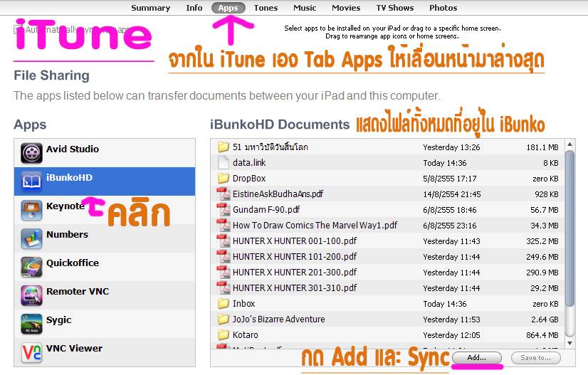Select How To Draw Comics The Marvel Way1.pdf
This screenshot has width=588, height=375.
point(315,226)
